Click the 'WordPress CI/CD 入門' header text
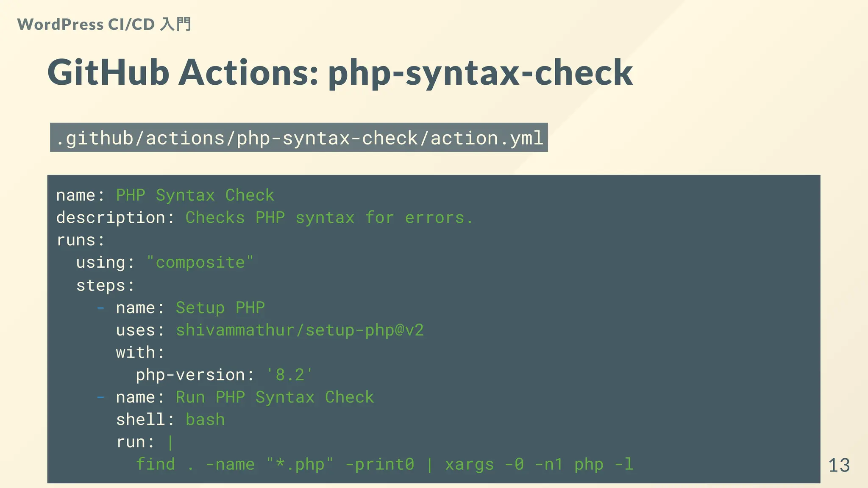Image resolution: width=868 pixels, height=488 pixels. (x=104, y=25)
